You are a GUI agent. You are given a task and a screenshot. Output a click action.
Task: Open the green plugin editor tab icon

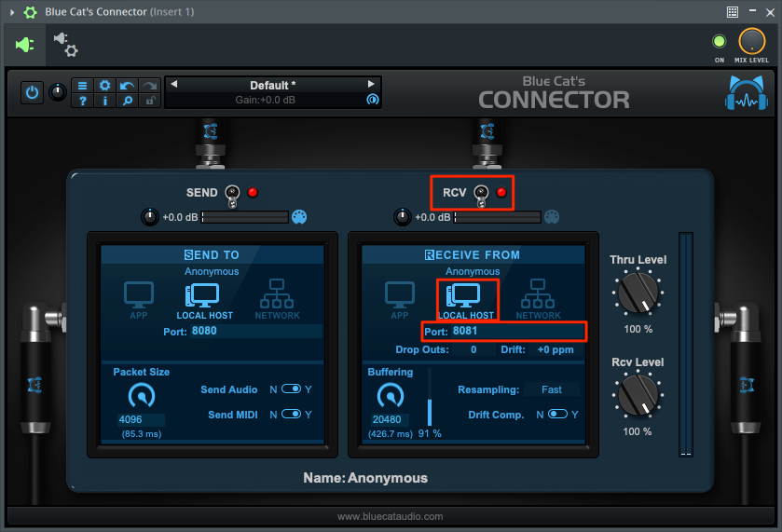click(x=25, y=45)
